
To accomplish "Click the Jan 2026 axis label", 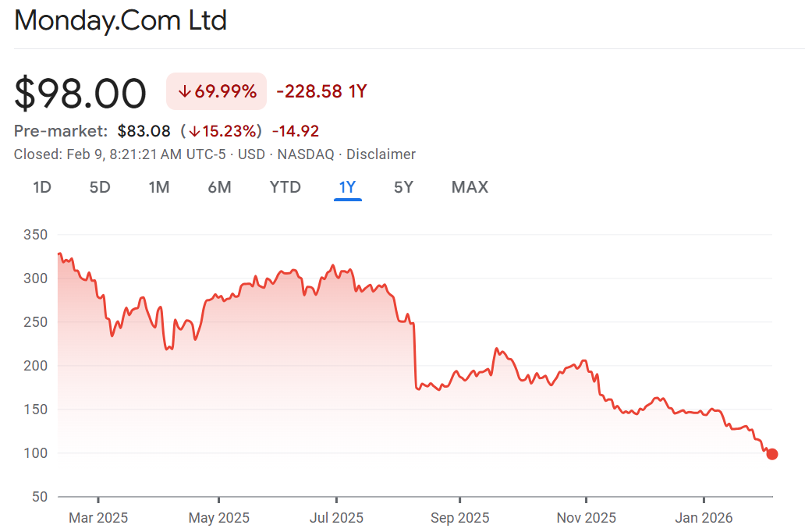I will coord(704,517).
